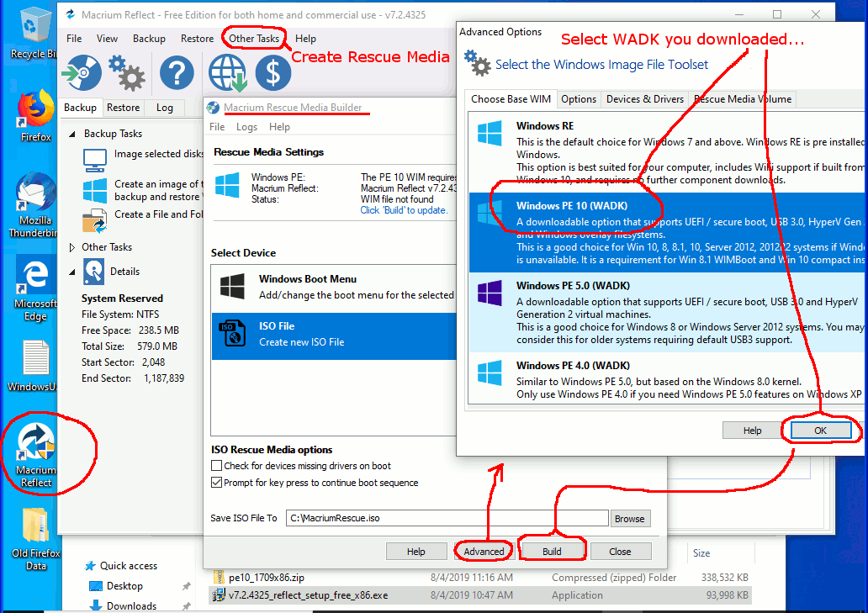Click the Build button
Screen dimensions: 868x613
tap(552, 551)
